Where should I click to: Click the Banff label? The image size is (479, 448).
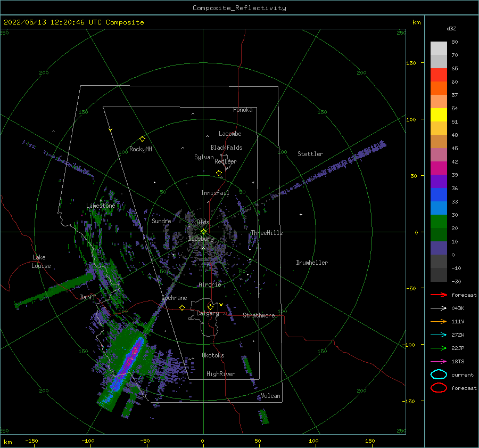tap(88, 297)
